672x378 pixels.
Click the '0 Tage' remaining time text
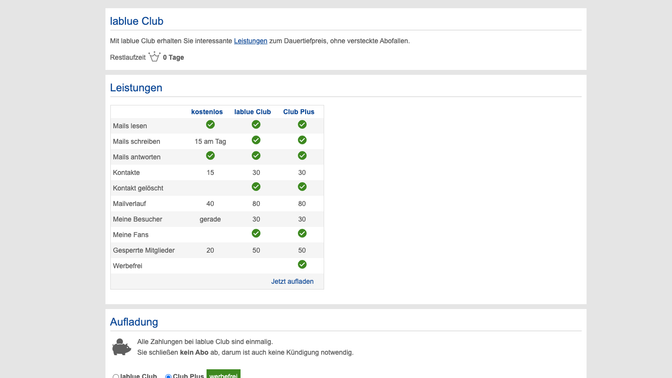173,57
